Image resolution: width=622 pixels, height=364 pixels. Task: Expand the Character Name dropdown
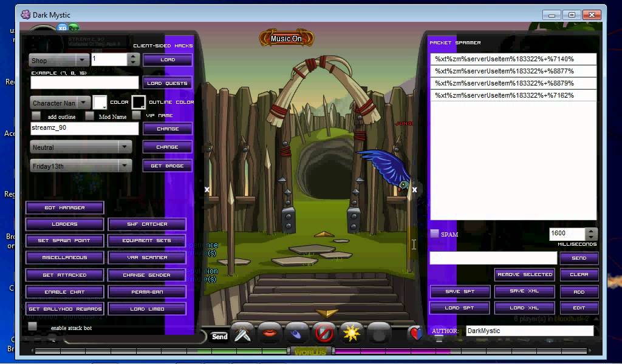click(x=60, y=103)
